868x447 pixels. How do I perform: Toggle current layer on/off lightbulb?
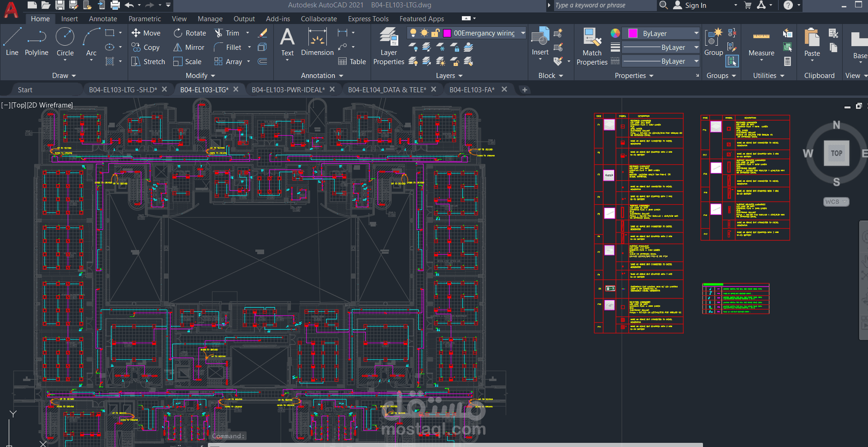coord(413,33)
